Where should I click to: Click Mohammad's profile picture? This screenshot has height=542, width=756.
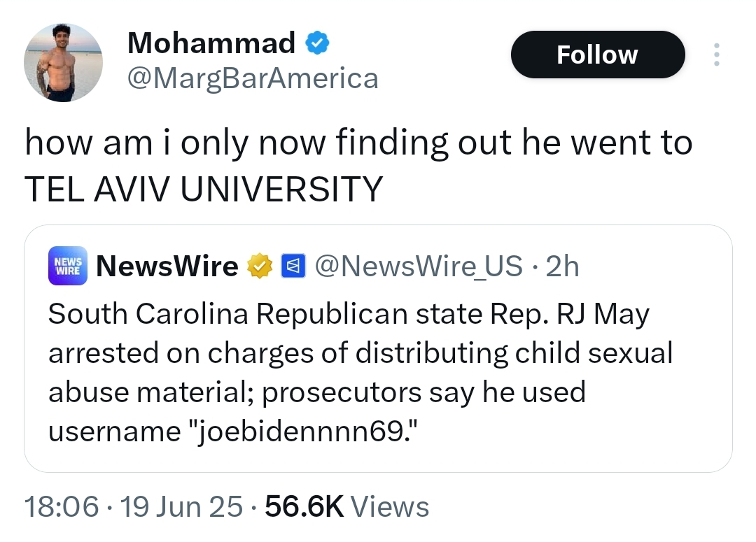63,63
